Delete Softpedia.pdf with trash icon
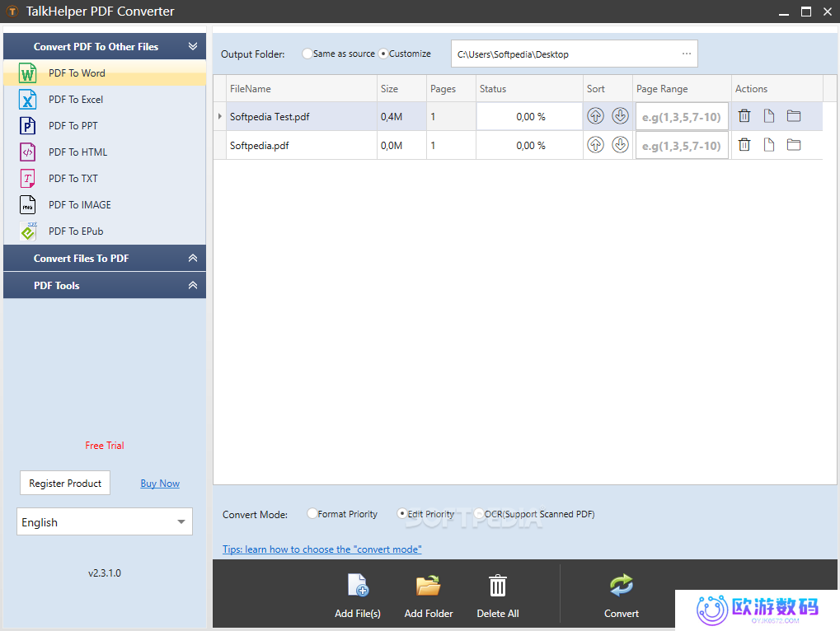Viewport: 840px width, 631px height. [x=744, y=144]
